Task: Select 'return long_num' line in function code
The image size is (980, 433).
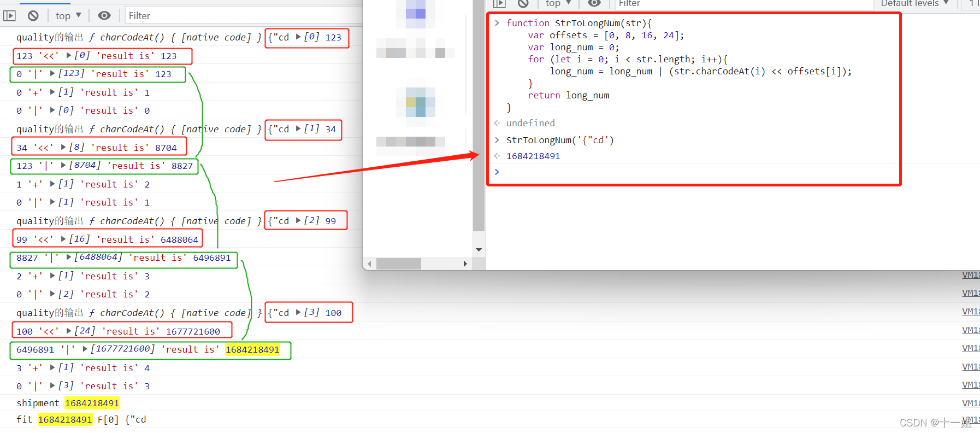Action: coord(569,95)
